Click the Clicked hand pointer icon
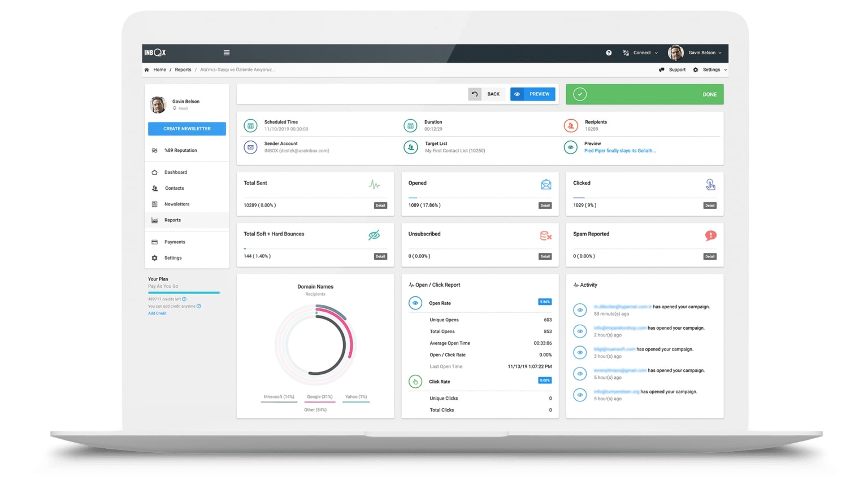The image size is (868, 481). point(710,185)
